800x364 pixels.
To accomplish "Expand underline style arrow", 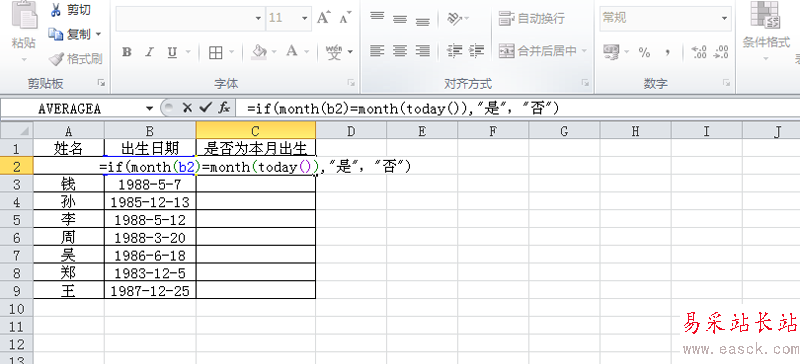I will pyautogui.click(x=187, y=52).
